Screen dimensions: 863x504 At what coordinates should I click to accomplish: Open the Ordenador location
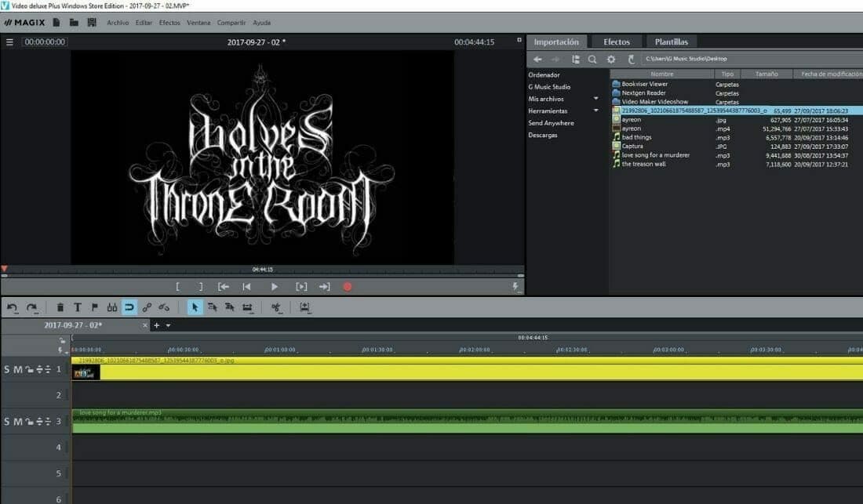(544, 74)
